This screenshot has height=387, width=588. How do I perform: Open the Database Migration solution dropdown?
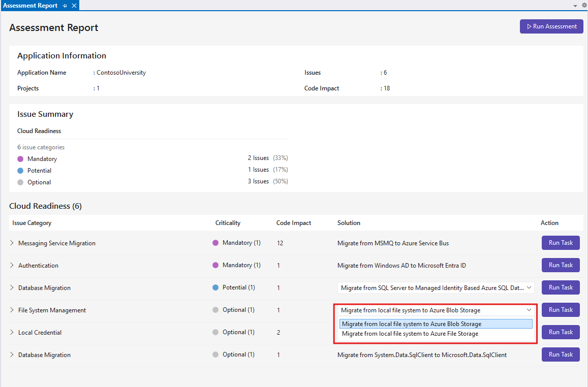tap(529, 287)
